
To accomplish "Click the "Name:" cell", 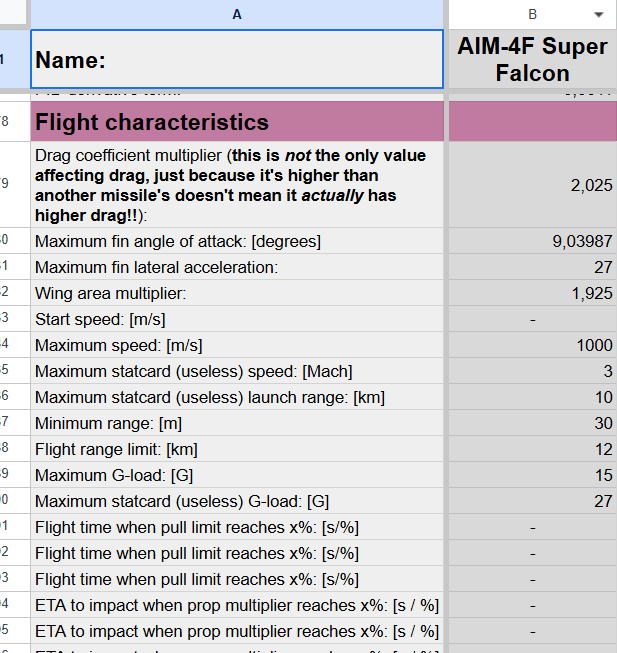I will [236, 60].
